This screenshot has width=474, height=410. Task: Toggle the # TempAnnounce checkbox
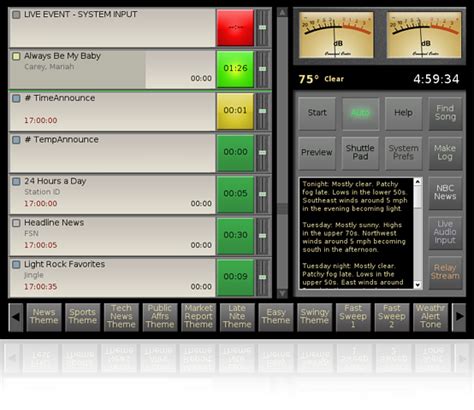[16, 140]
